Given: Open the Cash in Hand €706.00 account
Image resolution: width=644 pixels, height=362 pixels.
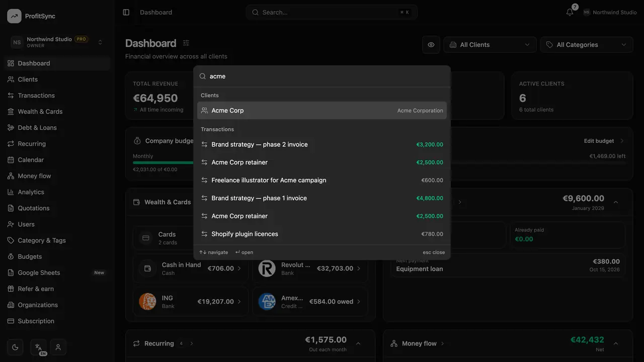Looking at the screenshot, I should click(191, 268).
